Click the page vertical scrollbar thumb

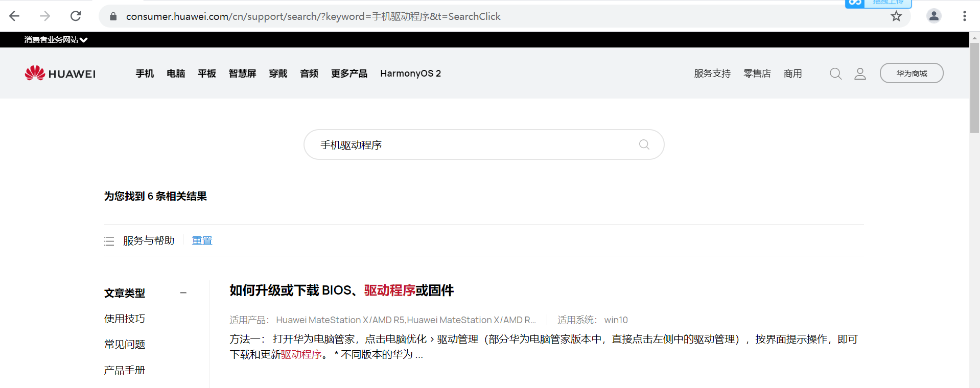(x=974, y=87)
